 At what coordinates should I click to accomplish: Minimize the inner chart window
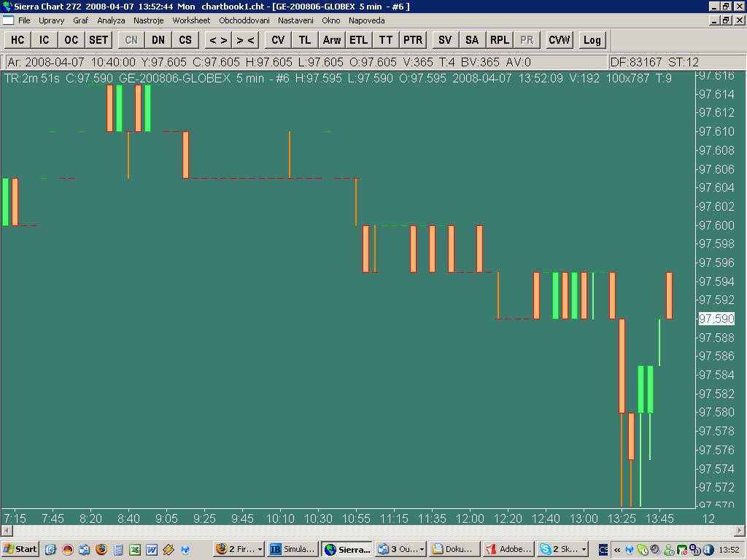click(x=713, y=20)
